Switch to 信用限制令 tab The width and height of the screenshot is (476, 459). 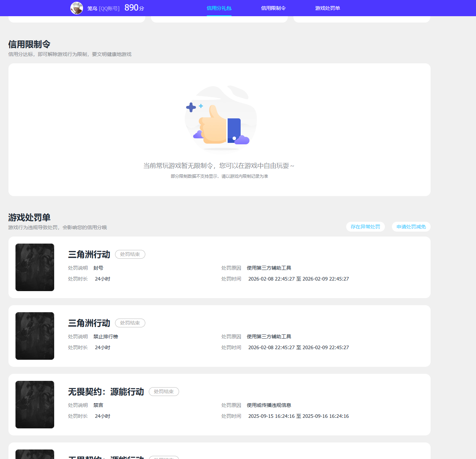click(x=273, y=8)
